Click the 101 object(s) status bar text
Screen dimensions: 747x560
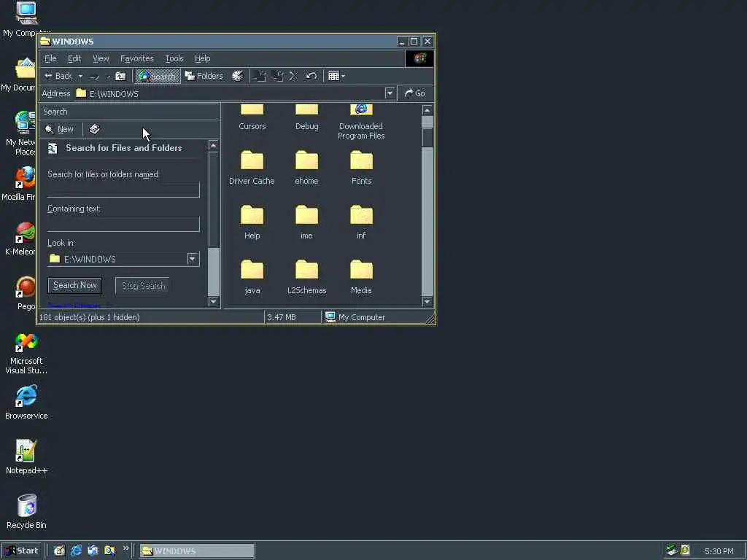tap(89, 317)
